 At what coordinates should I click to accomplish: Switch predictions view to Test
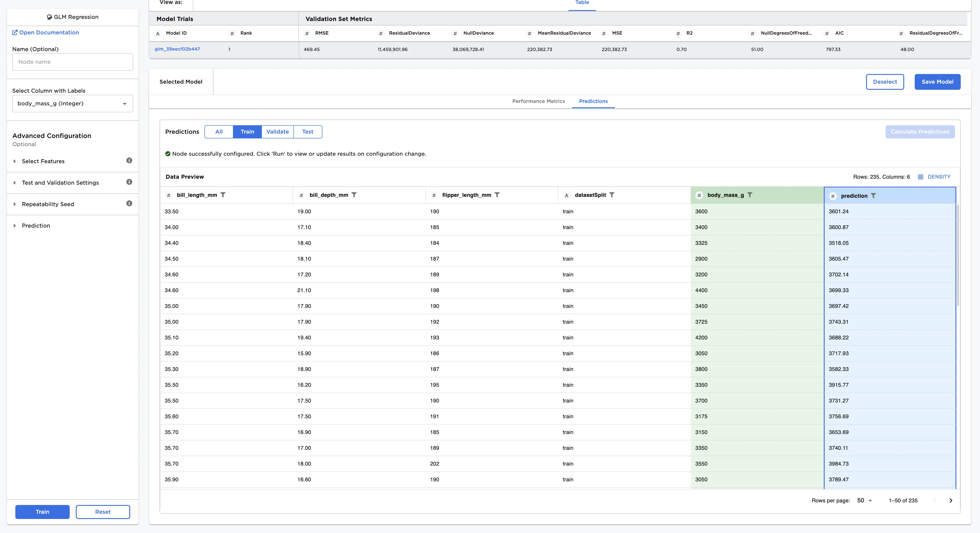coord(307,132)
